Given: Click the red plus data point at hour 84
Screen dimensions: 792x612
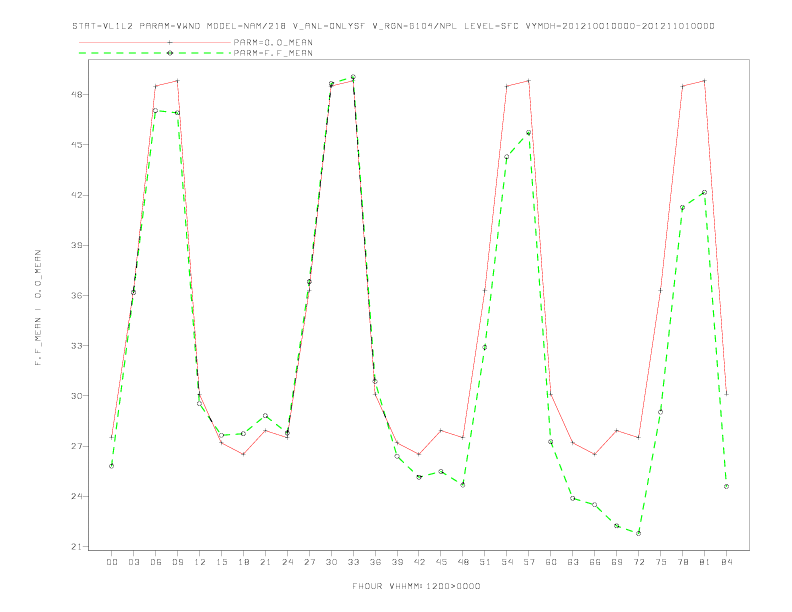Looking at the screenshot, I should pos(726,394).
